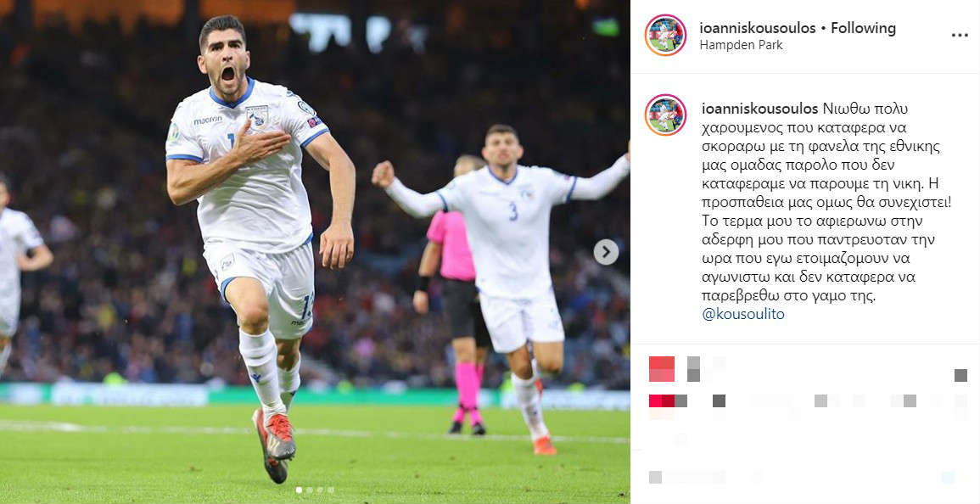Screen dimensions: 980x504
Task: Click the small red liker avatar below heart
Action: point(661,400)
